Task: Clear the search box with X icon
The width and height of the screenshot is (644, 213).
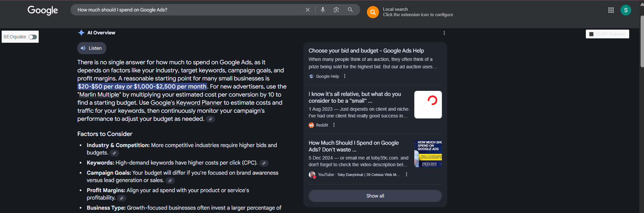Action: 307,10
